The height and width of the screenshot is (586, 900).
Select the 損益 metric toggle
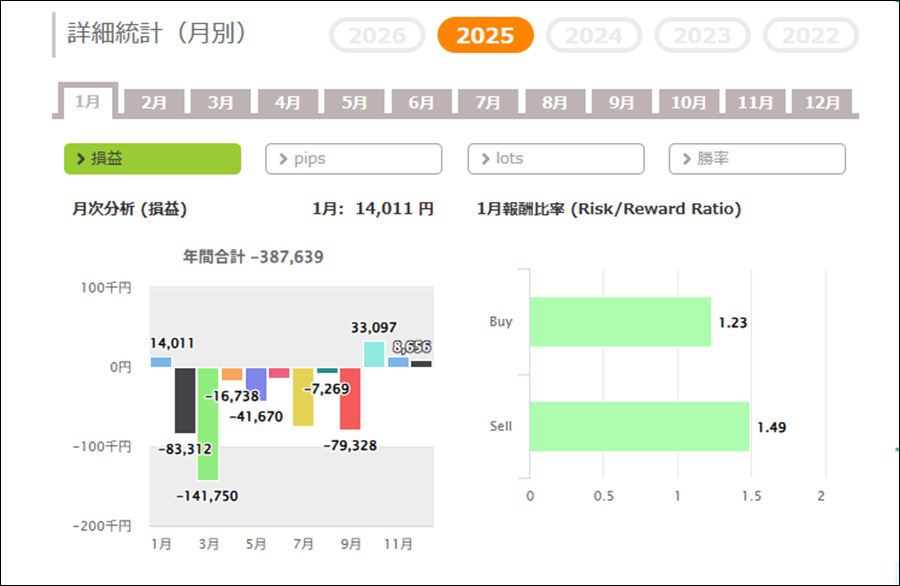(x=152, y=159)
